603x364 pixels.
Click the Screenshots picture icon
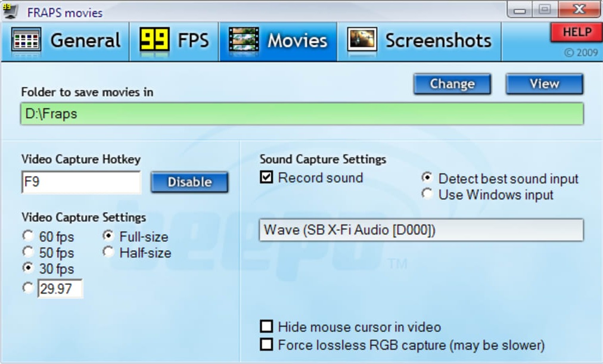[362, 39]
